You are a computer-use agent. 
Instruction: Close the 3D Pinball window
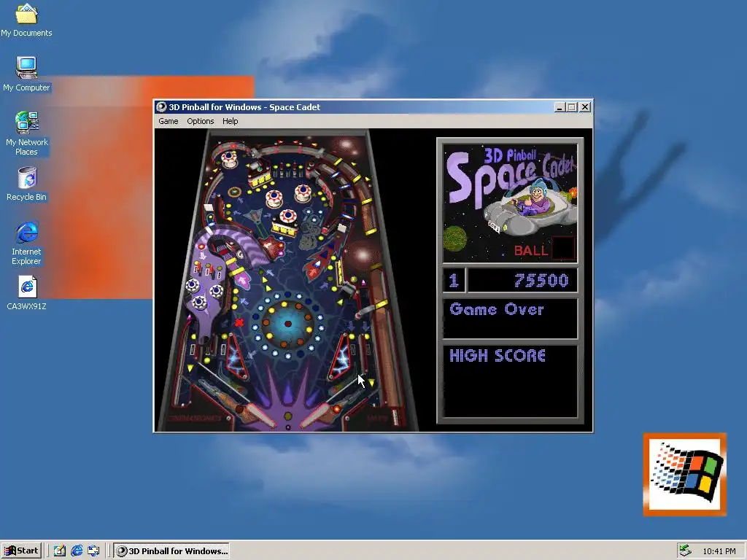(x=585, y=107)
